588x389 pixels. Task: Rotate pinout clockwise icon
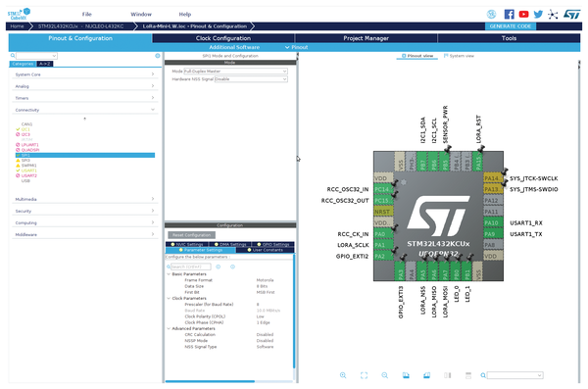point(406,375)
